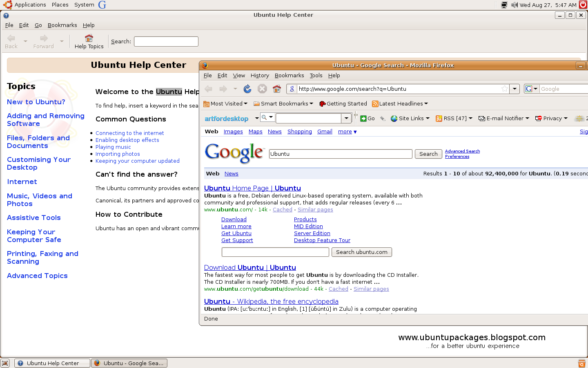Click the Firefox URL address field
The image size is (588, 368).
click(x=398, y=89)
